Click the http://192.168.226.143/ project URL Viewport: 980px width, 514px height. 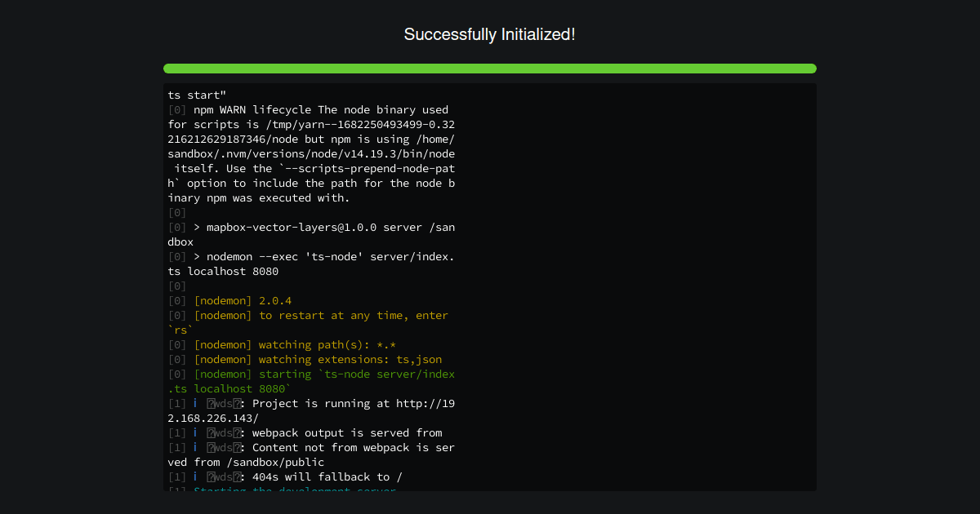(x=425, y=404)
